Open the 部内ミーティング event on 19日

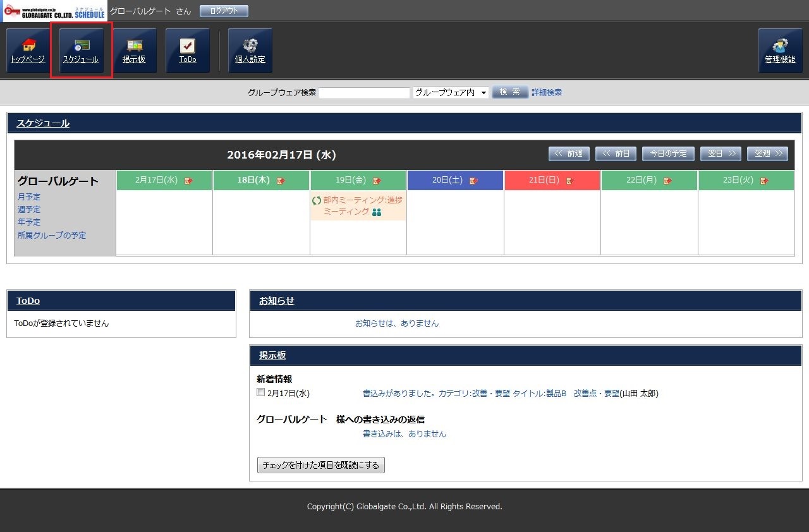(362, 205)
